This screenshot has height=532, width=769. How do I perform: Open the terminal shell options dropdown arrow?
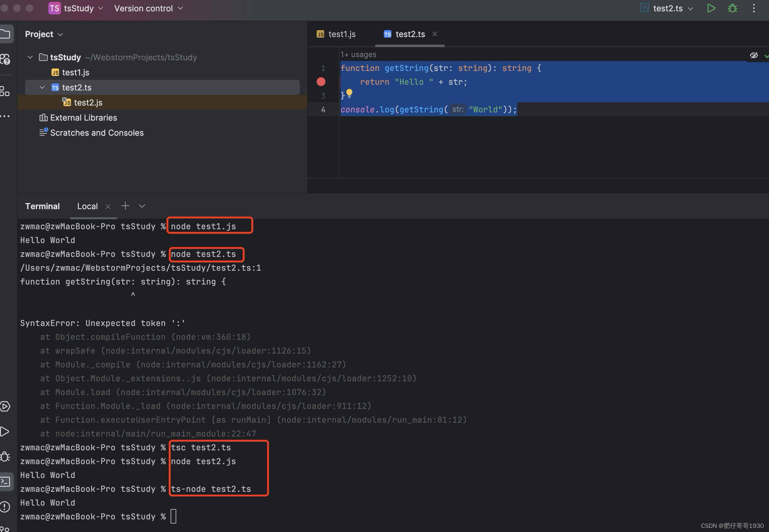(142, 206)
